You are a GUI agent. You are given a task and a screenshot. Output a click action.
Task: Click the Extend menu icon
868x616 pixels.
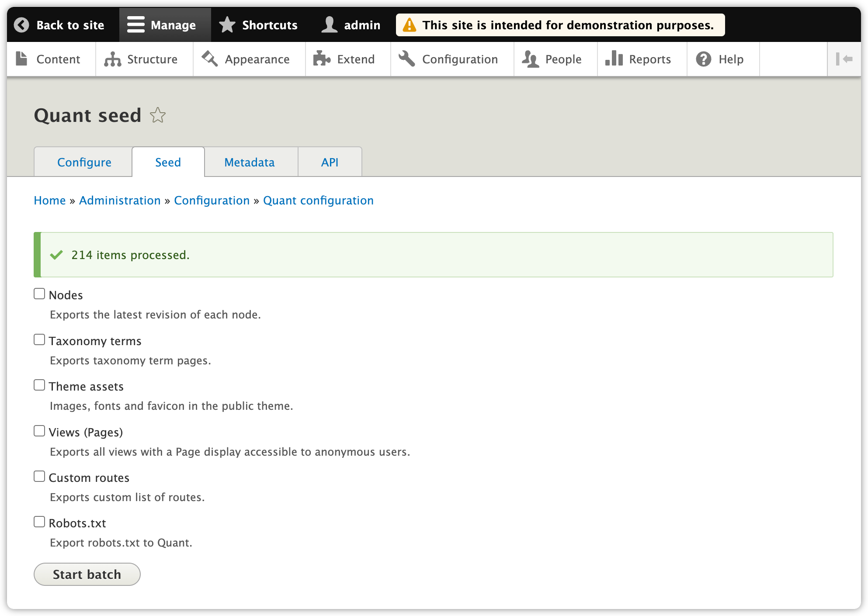coord(321,59)
